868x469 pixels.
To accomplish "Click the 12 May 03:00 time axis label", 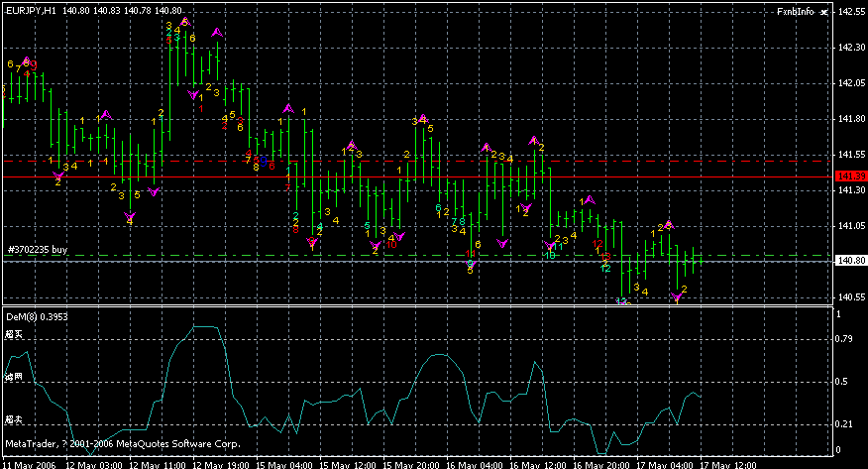I will pos(95,463).
